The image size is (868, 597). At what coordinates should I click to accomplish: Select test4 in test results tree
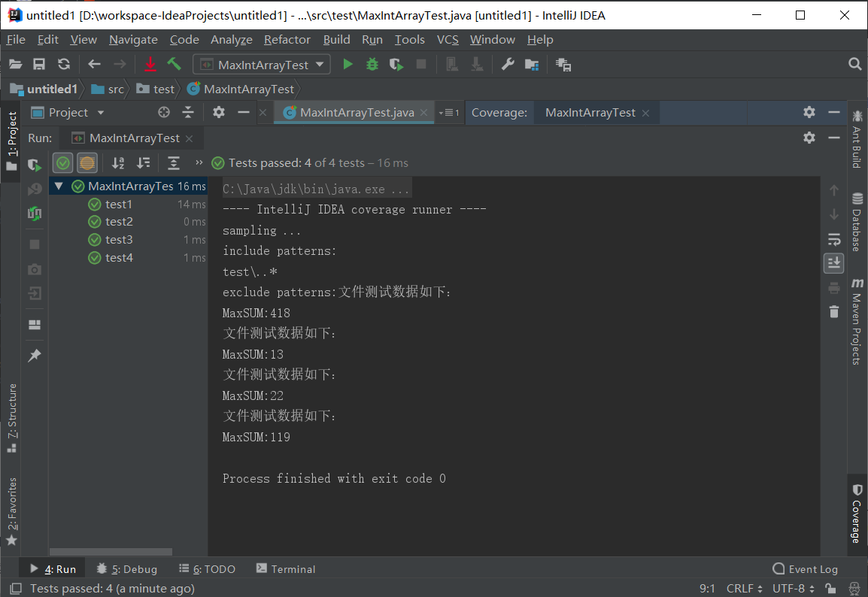pyautogui.click(x=118, y=258)
